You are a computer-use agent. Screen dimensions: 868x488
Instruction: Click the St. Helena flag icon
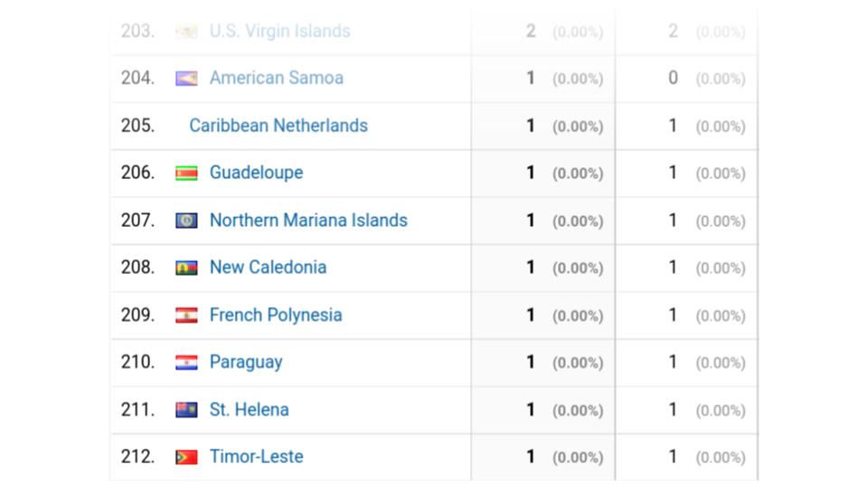186,410
